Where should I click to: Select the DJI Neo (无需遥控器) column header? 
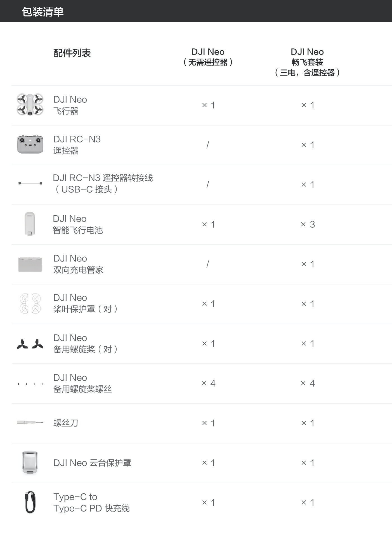click(208, 57)
